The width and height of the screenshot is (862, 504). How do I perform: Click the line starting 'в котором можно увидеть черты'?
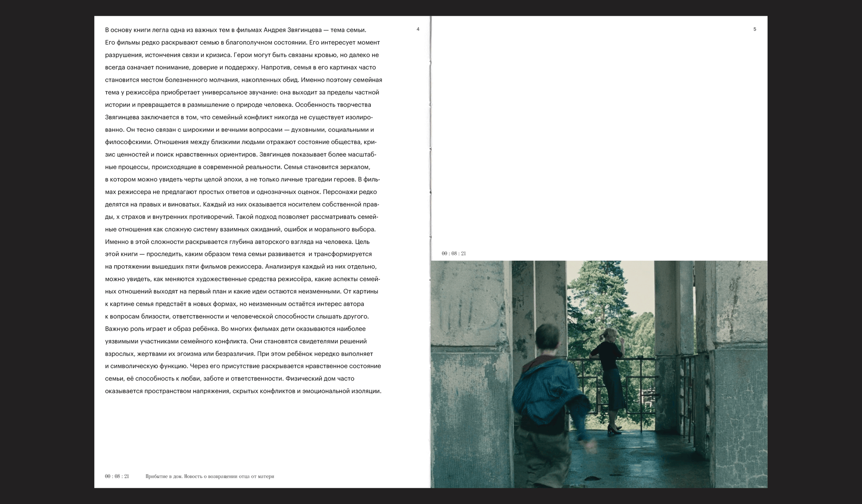tap(242, 180)
